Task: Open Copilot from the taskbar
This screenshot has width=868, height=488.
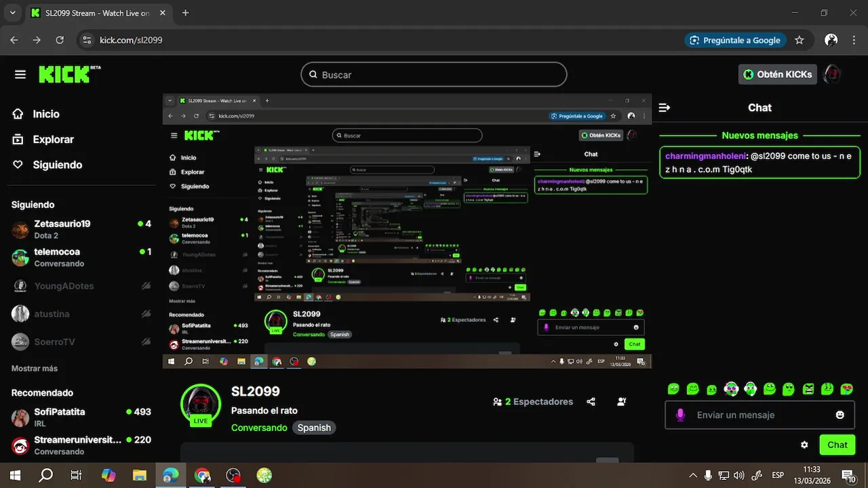Action: [x=108, y=476]
